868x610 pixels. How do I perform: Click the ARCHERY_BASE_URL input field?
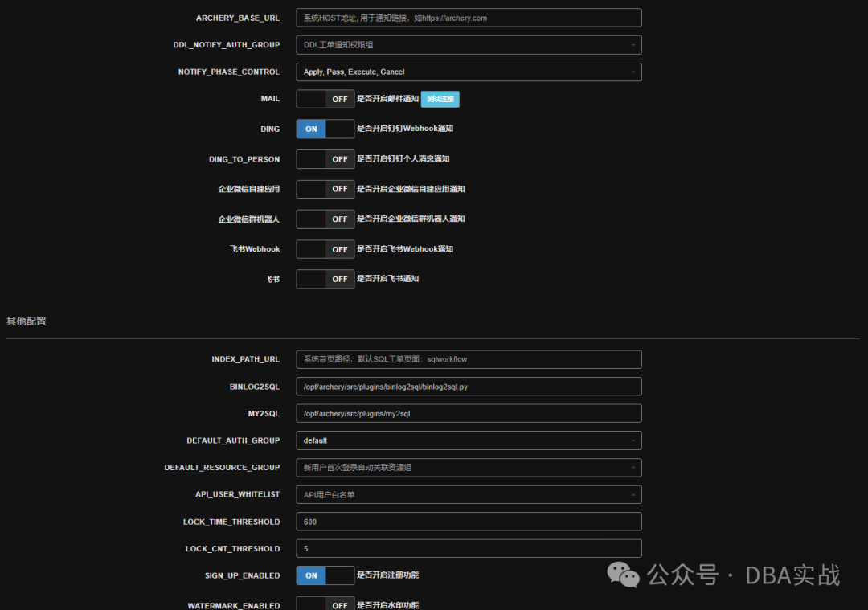tap(469, 17)
